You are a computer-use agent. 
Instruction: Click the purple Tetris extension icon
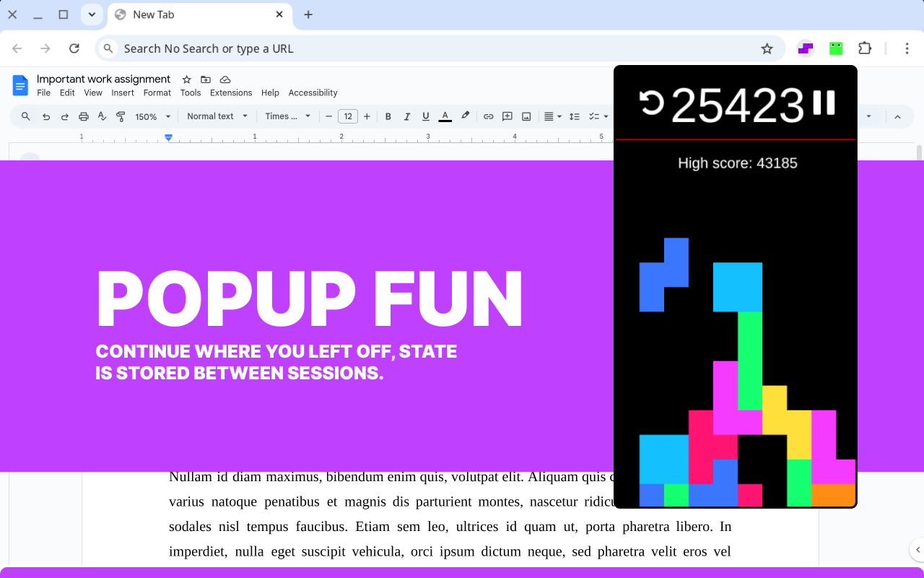click(806, 48)
